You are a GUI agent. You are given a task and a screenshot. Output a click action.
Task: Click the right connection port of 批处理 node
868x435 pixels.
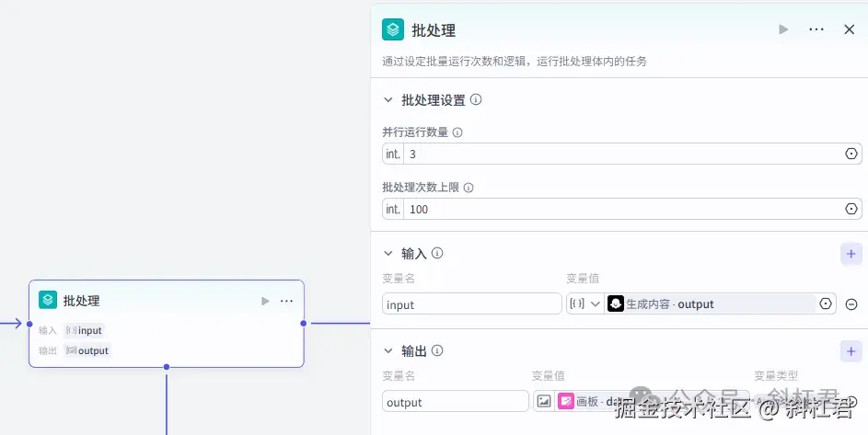click(x=304, y=323)
